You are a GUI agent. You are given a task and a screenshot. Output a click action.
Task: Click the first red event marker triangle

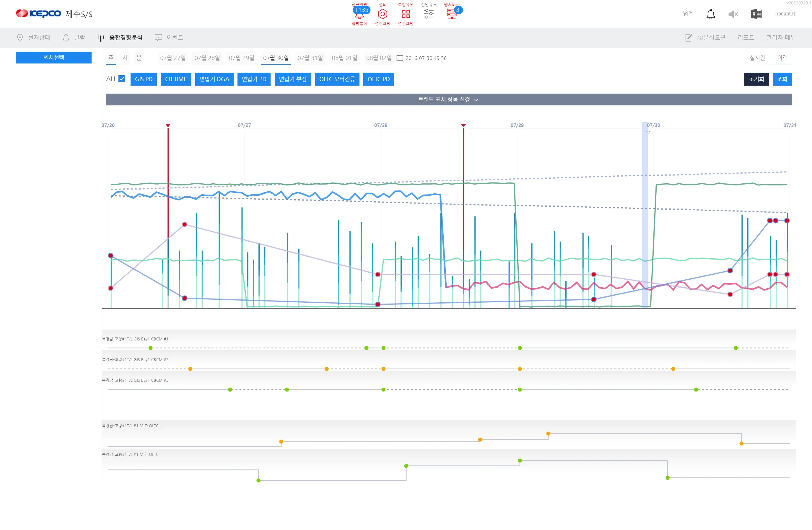click(x=168, y=126)
